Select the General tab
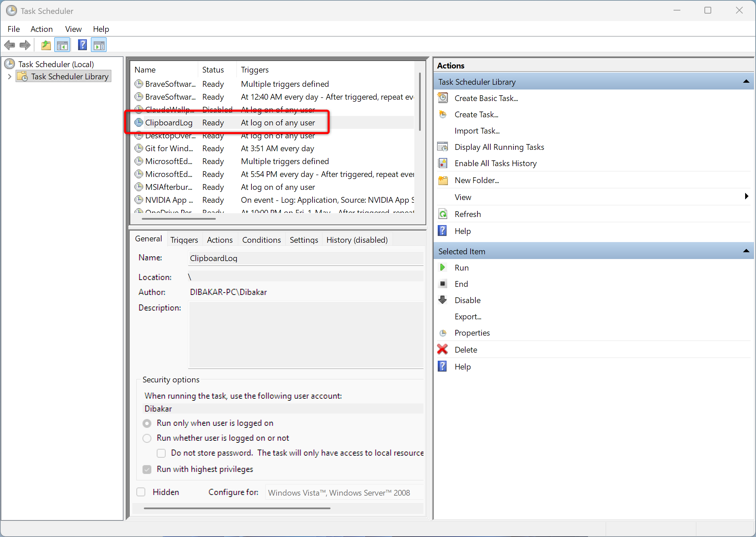756x537 pixels. coord(149,239)
